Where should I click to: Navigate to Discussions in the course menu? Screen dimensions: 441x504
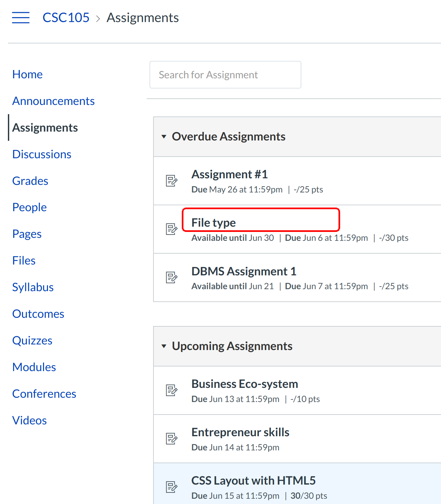42,154
